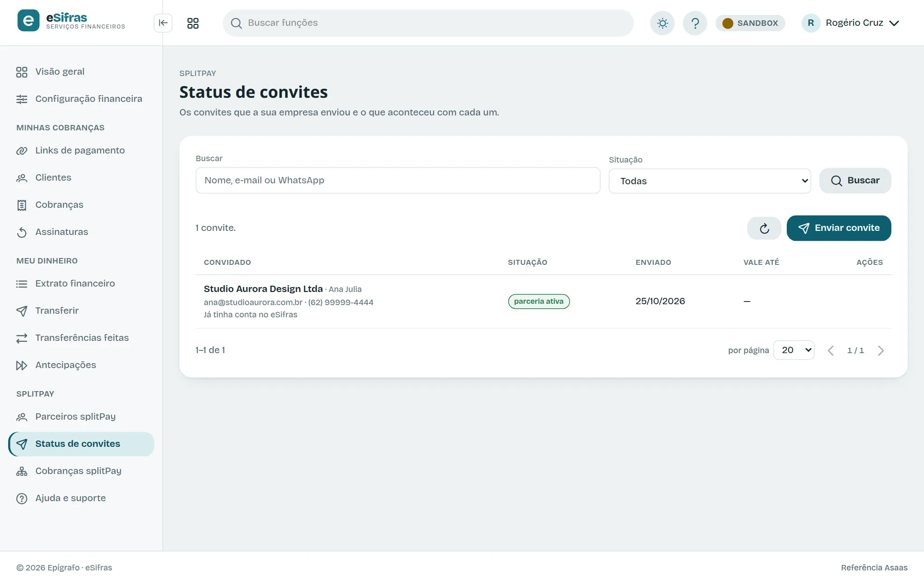Refresh the invites list
Screen dimensions: 924x584
pyautogui.click(x=764, y=228)
